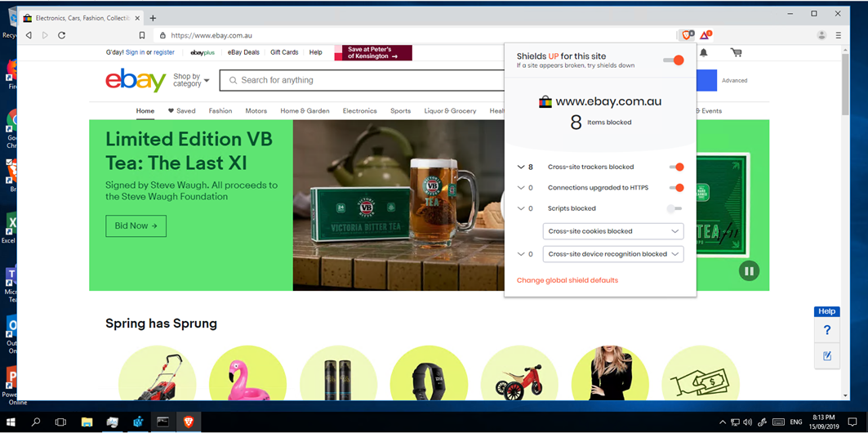This screenshot has width=868, height=433.
Task: Expand Connections upgraded to HTTPS details
Action: [520, 188]
